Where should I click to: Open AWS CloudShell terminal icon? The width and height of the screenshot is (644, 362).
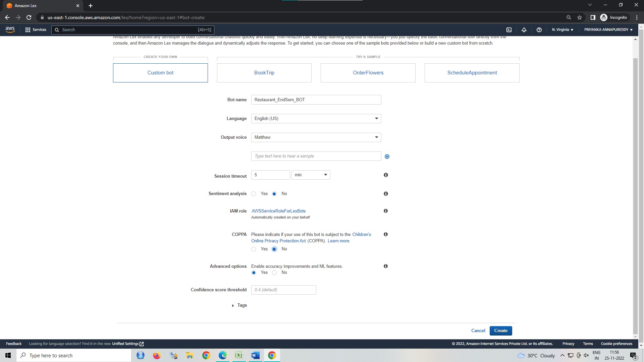(x=509, y=30)
